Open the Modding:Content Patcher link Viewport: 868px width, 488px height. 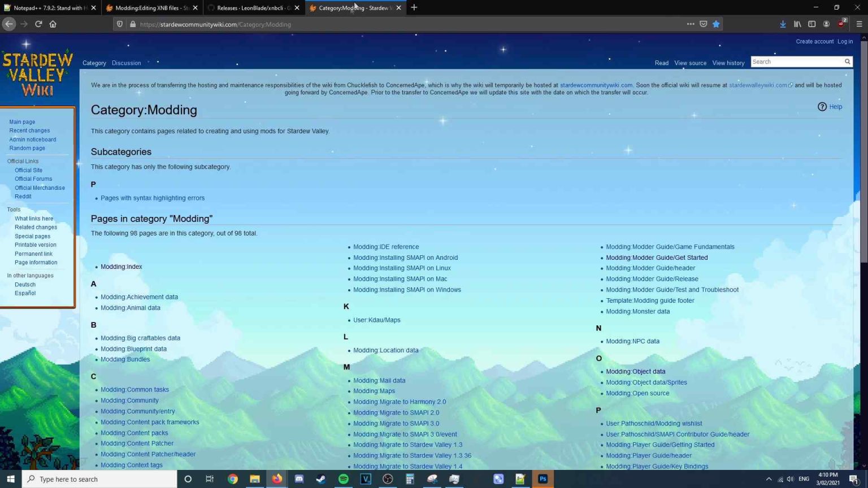(137, 443)
